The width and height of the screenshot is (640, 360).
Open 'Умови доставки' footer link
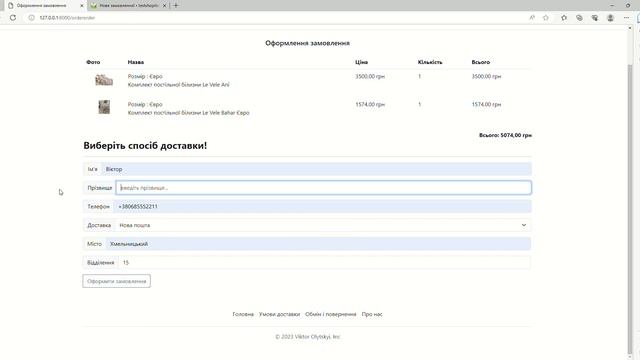(279, 314)
